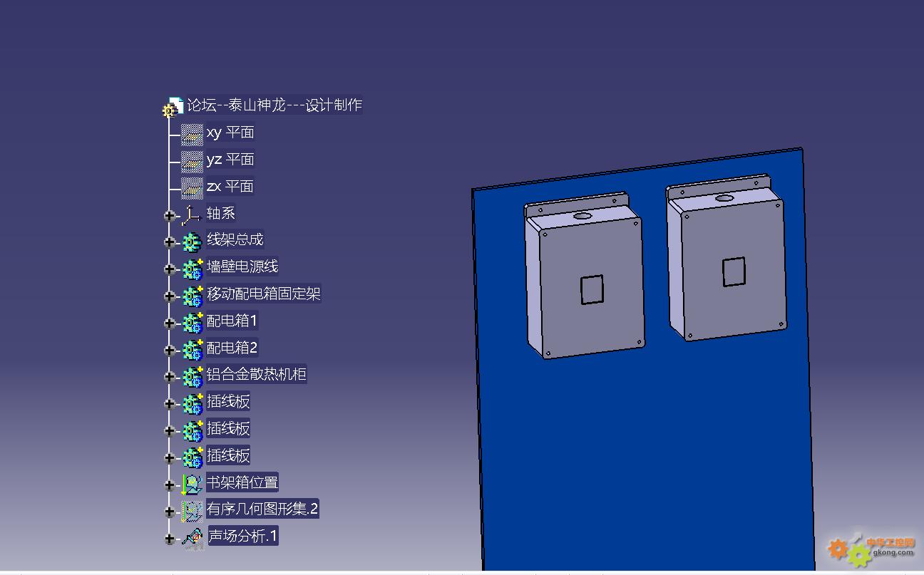Expand the 移动配电箱固定架 tree node
924x575 pixels.
(169, 296)
